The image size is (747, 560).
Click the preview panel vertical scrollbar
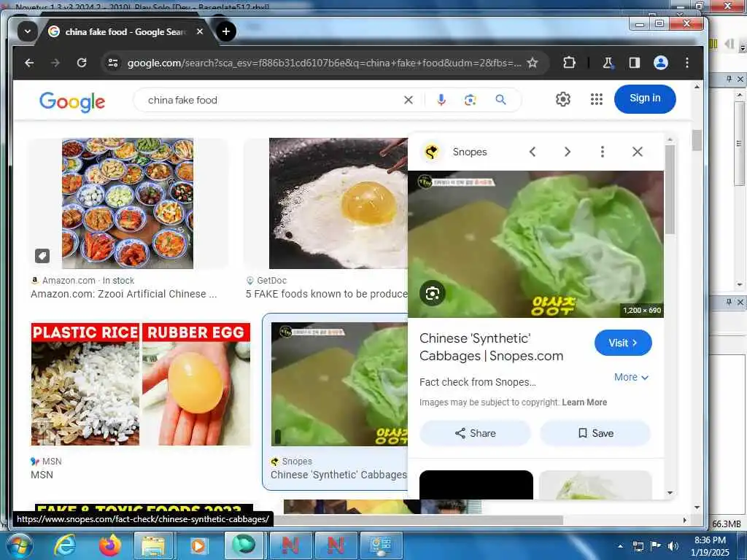[670, 190]
